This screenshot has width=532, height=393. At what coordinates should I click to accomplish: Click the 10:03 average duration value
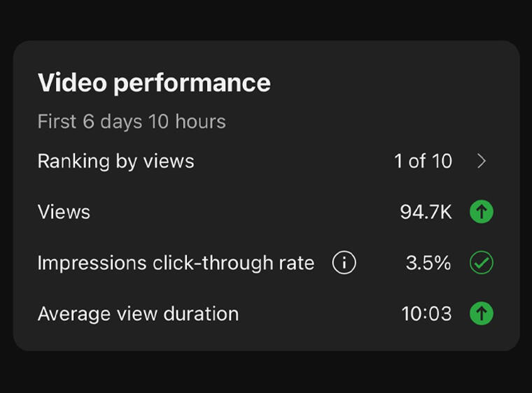(x=426, y=313)
